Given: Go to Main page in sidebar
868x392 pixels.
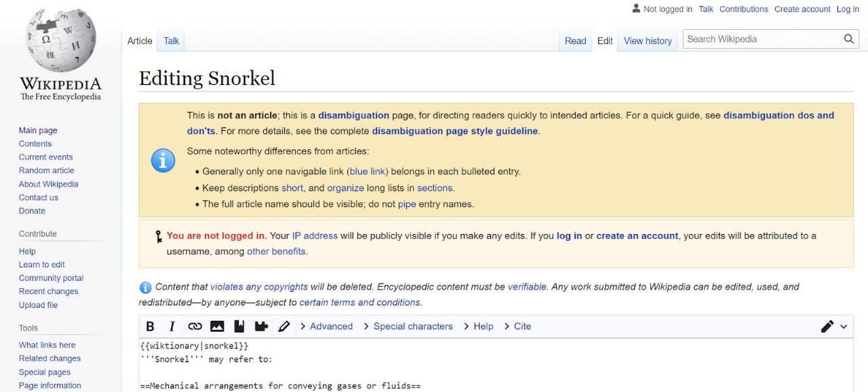Looking at the screenshot, I should pos(38,130).
